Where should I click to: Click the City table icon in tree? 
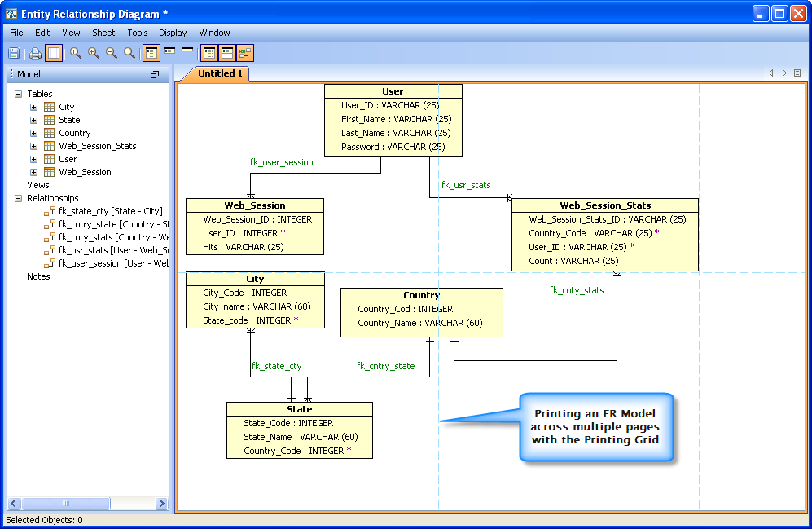click(x=49, y=107)
